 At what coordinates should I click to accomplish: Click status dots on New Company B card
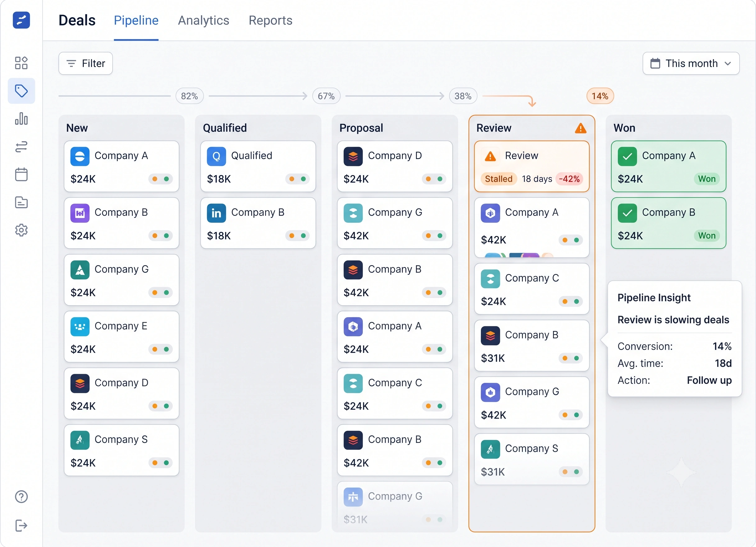pos(160,236)
